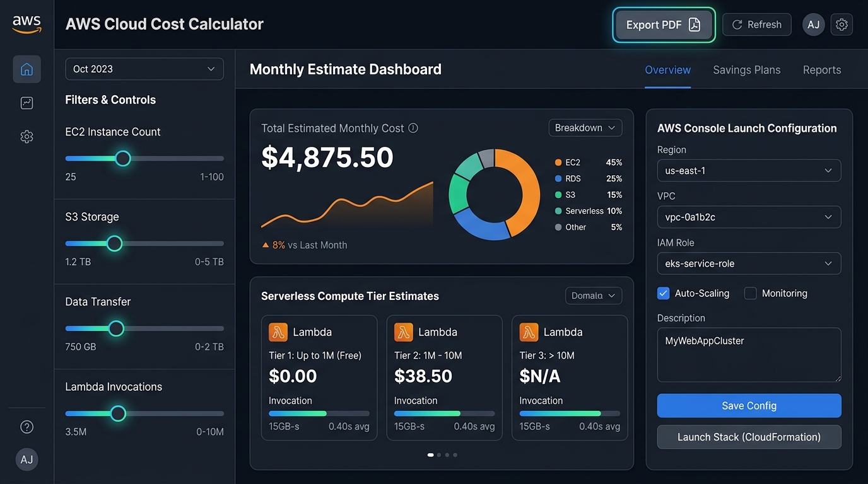Image resolution: width=868 pixels, height=484 pixels.
Task: Click the Lambda icon on Tier 2 card
Action: point(404,332)
